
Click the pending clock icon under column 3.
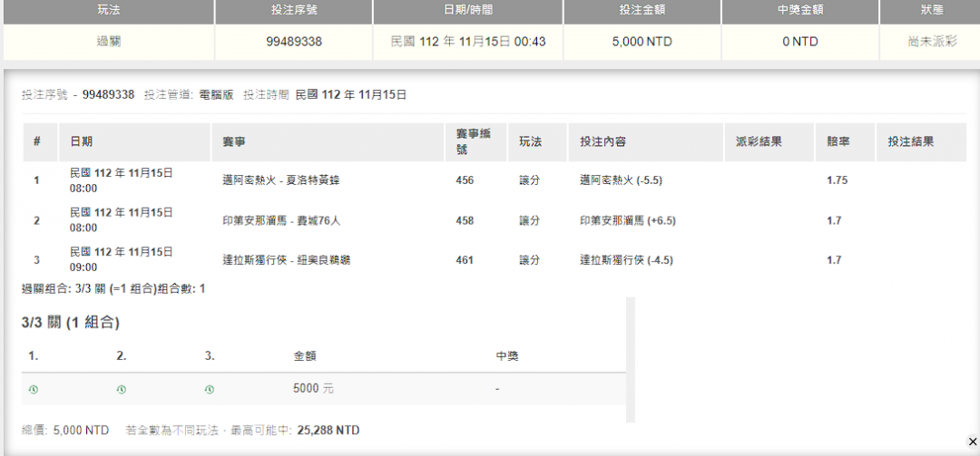point(210,389)
